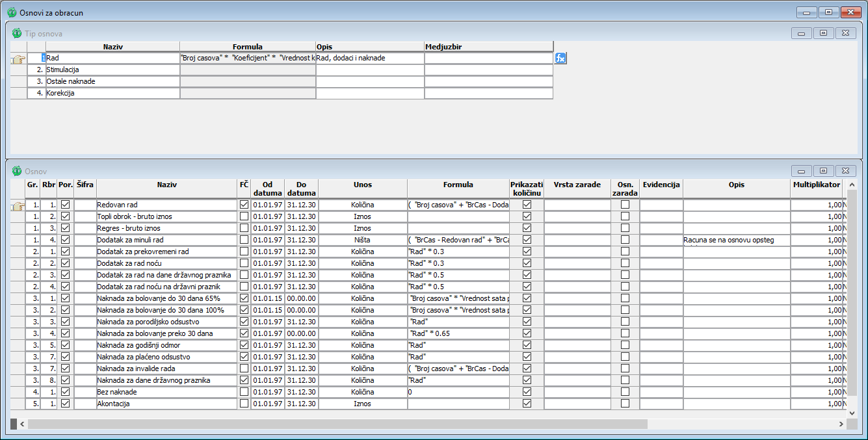Uncheck Por. for Topli obrok row
The height and width of the screenshot is (440, 868).
[x=65, y=216]
